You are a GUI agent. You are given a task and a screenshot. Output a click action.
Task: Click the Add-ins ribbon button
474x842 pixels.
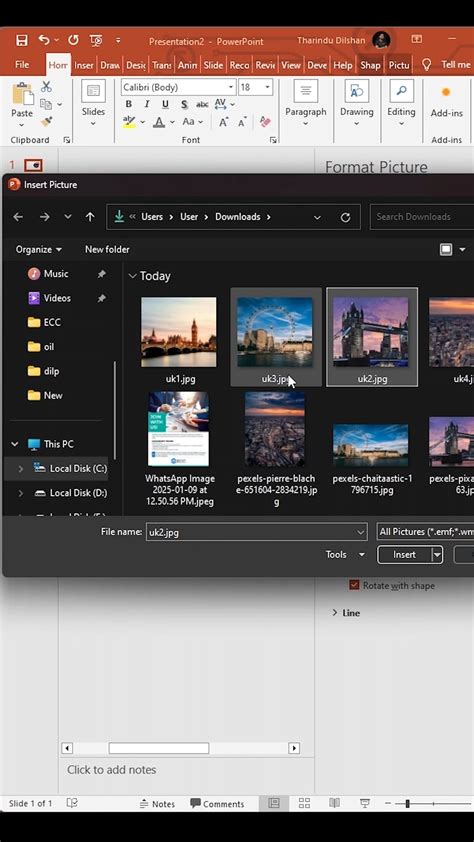click(446, 104)
